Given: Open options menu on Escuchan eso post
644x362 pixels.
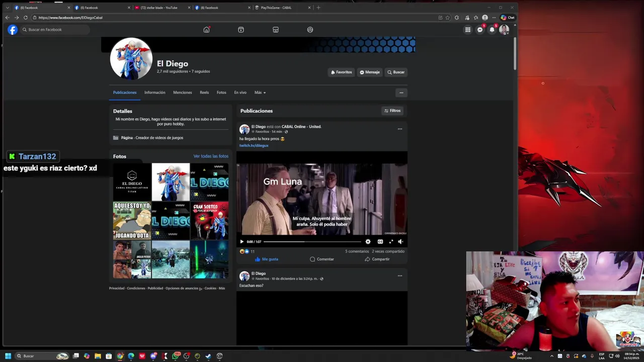Looking at the screenshot, I should [x=400, y=276].
